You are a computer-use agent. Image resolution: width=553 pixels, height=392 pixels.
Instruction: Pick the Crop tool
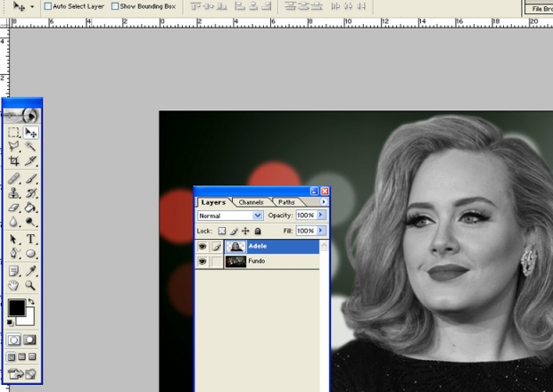click(14, 160)
